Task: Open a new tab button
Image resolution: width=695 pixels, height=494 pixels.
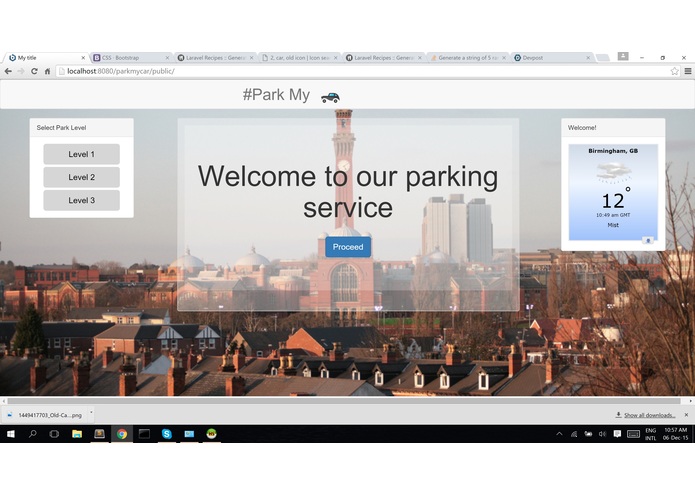Action: pos(602,58)
